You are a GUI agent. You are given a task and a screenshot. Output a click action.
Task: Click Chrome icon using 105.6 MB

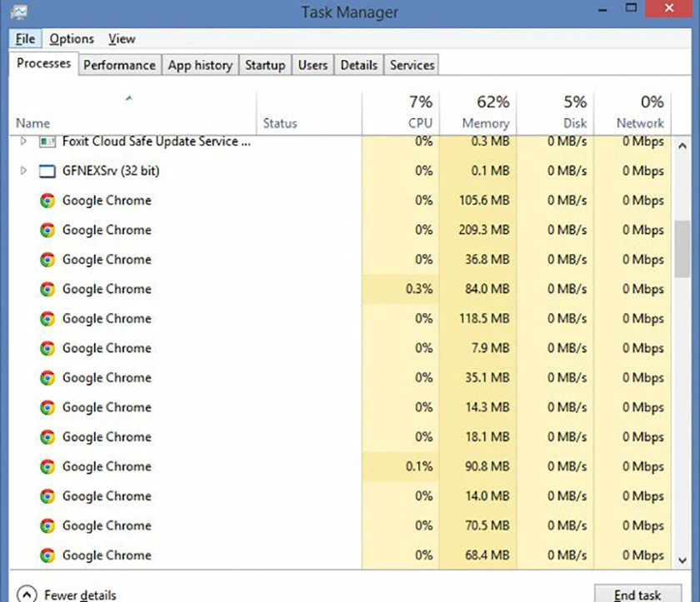(47, 201)
